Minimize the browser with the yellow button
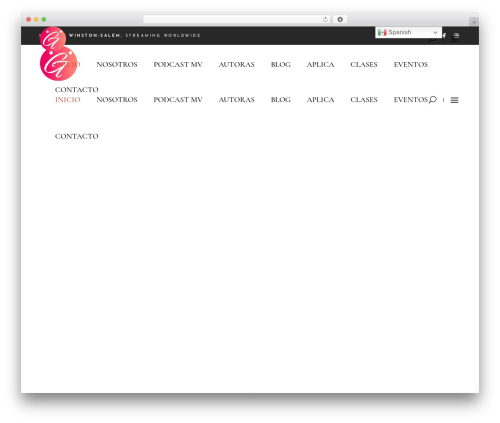 [36, 19]
